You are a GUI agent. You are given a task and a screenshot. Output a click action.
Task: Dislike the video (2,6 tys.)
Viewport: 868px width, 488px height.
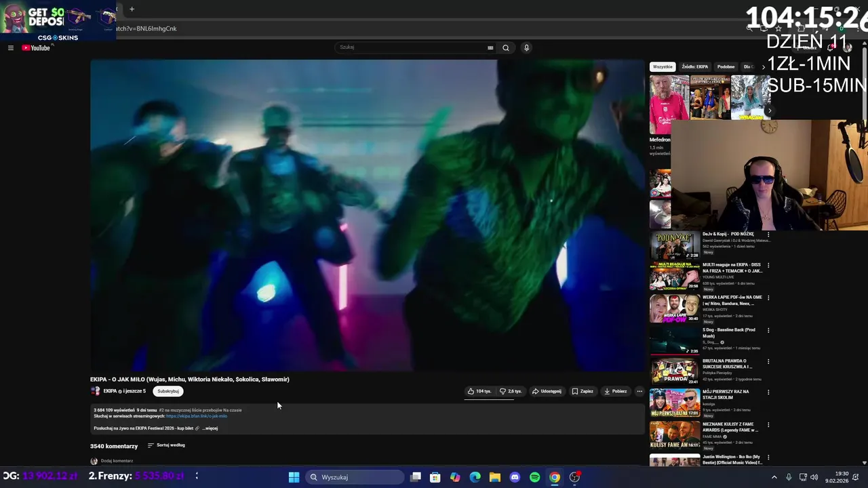click(511, 391)
